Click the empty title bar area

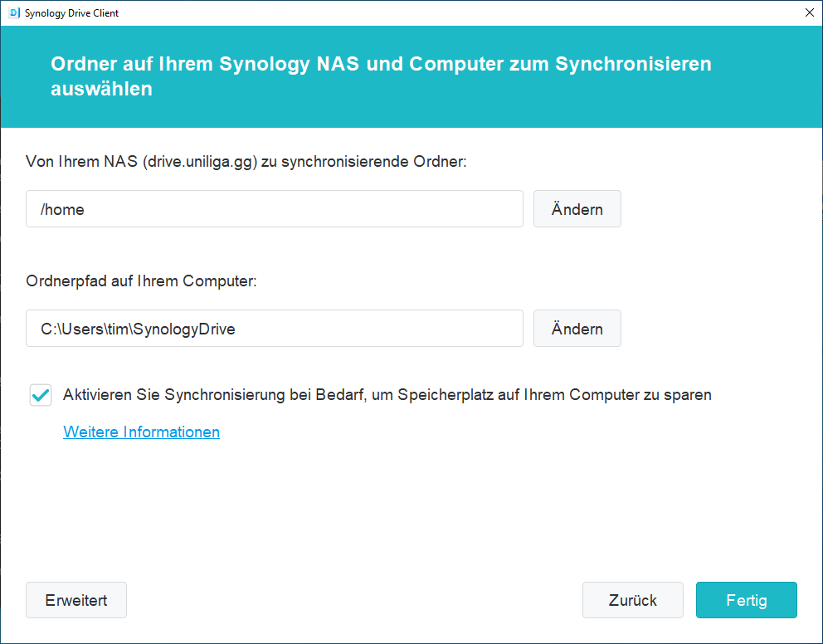tap(456, 13)
